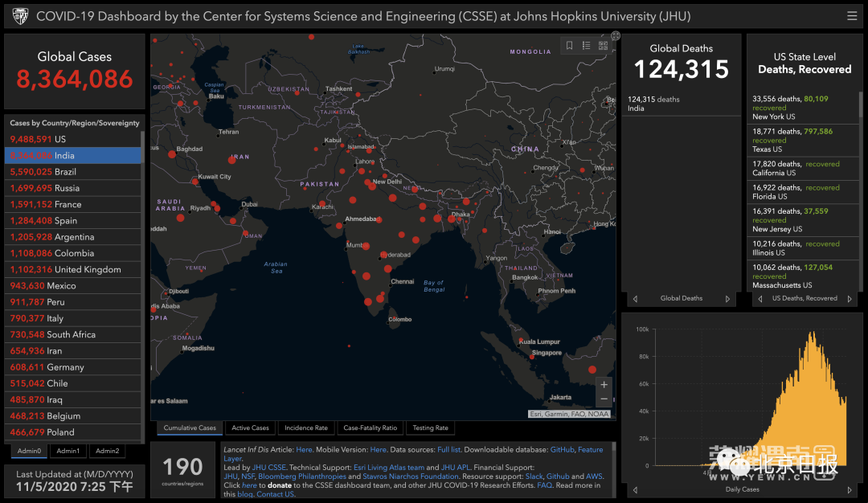Click Florida US deaths entry

[x=802, y=192]
